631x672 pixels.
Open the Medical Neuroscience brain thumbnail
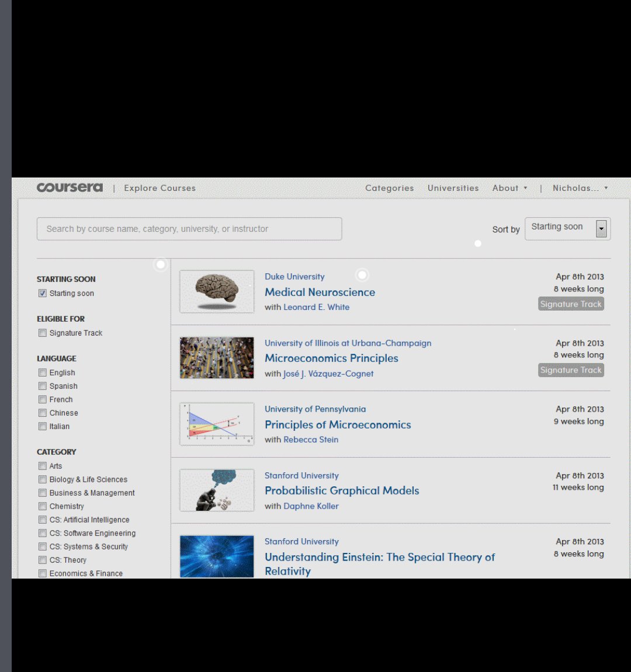pos(217,291)
